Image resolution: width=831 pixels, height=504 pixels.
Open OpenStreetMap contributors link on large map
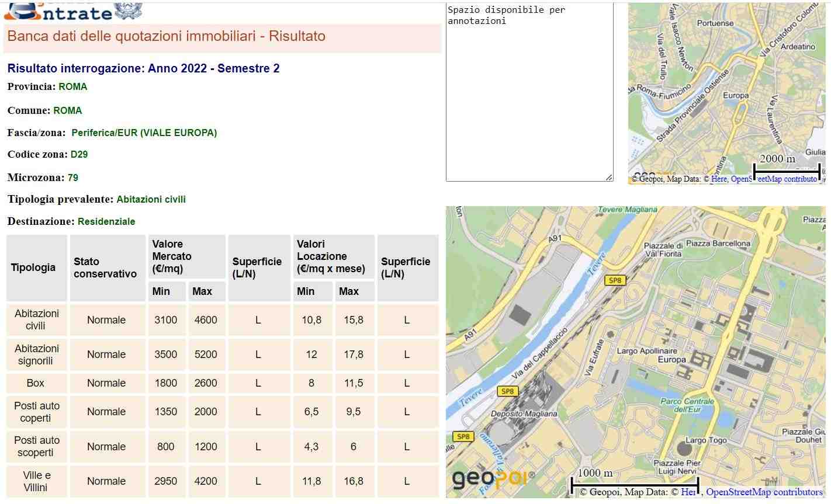coord(764,492)
